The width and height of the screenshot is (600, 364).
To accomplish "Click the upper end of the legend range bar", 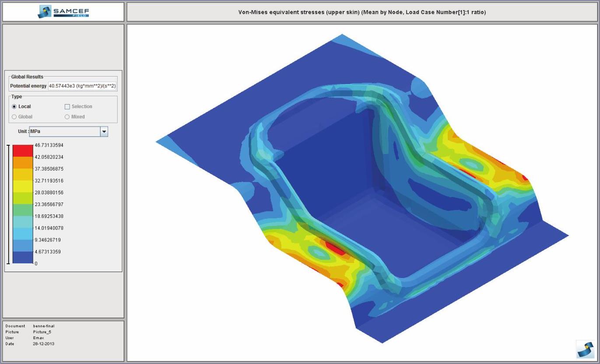I will coord(8,146).
